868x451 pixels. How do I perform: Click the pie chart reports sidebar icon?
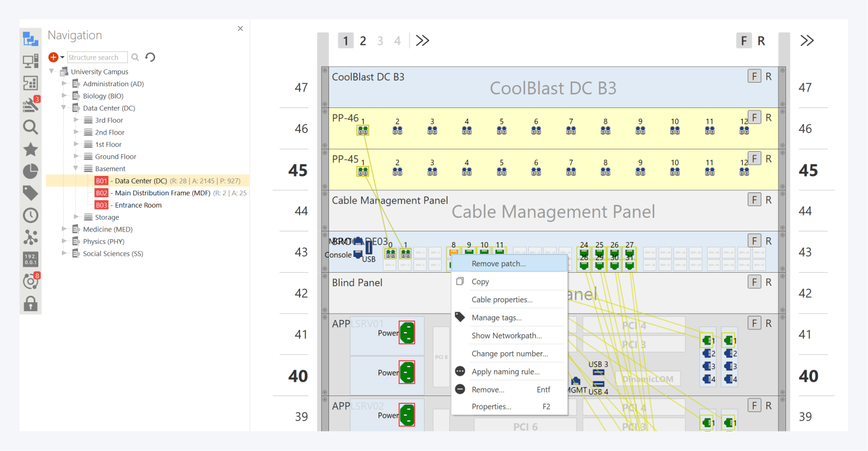point(31,171)
